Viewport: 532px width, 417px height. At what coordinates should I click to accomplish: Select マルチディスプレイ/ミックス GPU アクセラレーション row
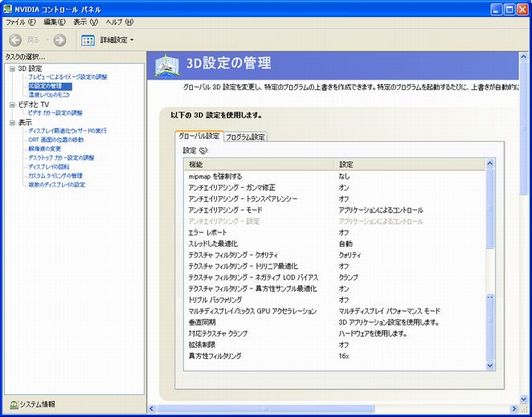point(335,311)
